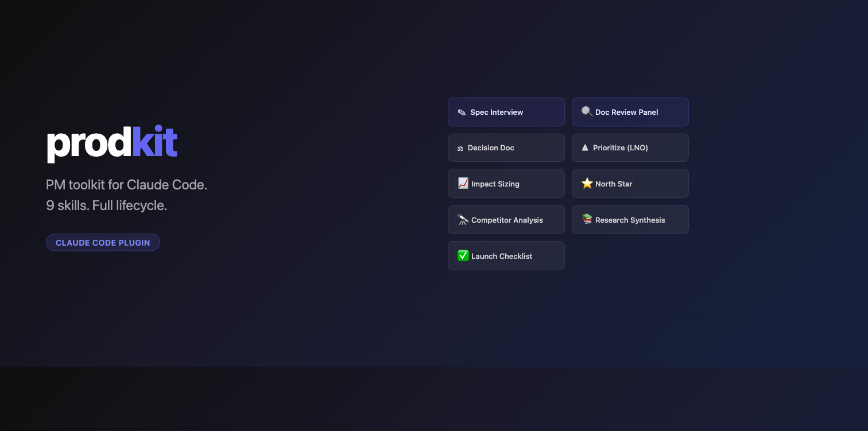Open the North Star card
This screenshot has height=431, width=868.
630,184
